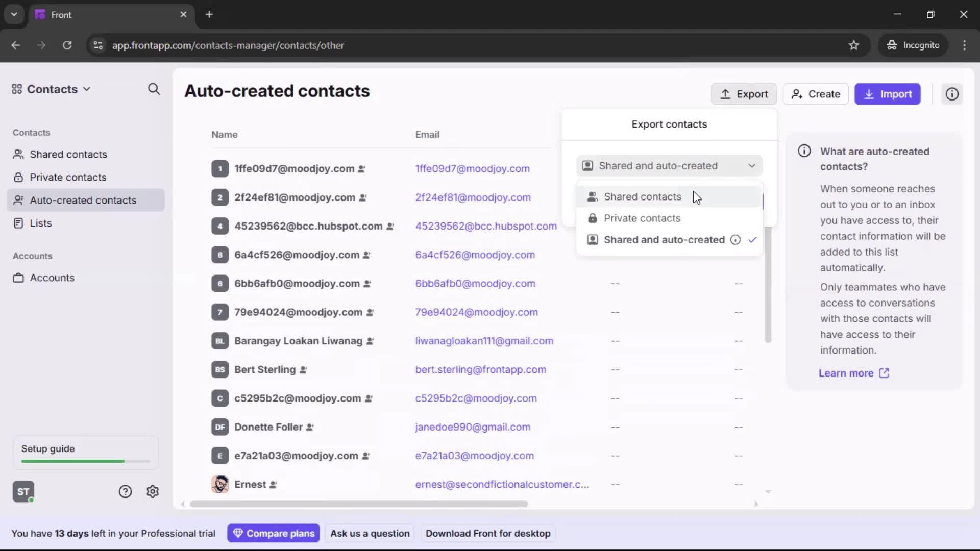Image resolution: width=980 pixels, height=551 pixels.
Task: Click the info icon next to Shared and auto-created option
Action: point(735,240)
